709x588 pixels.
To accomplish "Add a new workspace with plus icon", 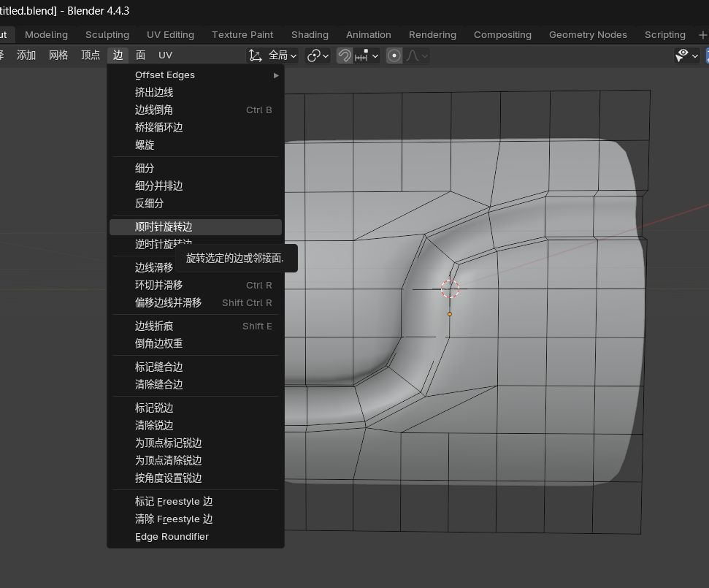I will point(702,35).
